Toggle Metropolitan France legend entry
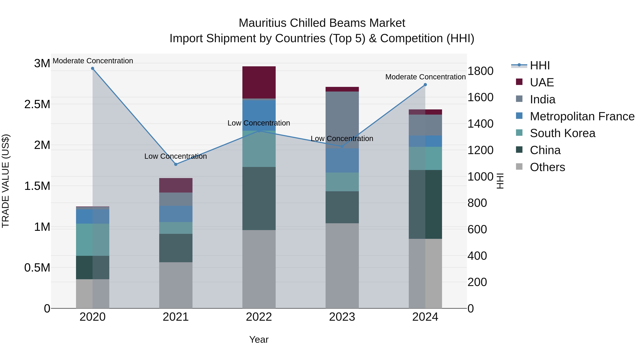Screen dimensions: 644x362 [575, 116]
